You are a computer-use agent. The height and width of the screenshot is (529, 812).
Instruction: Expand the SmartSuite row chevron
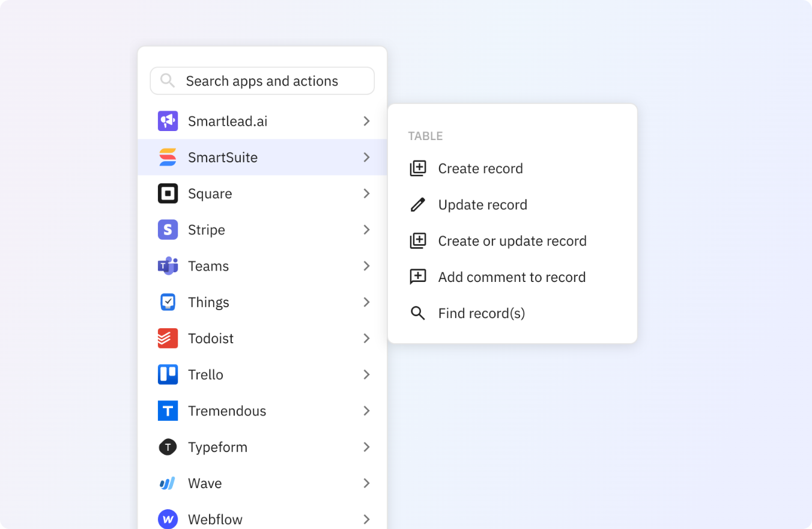tap(366, 157)
